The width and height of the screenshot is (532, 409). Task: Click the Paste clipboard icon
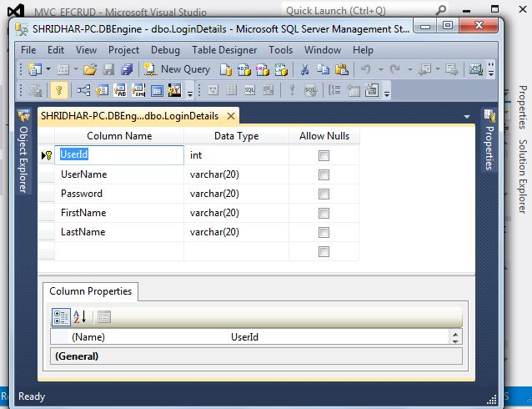pyautogui.click(x=342, y=69)
